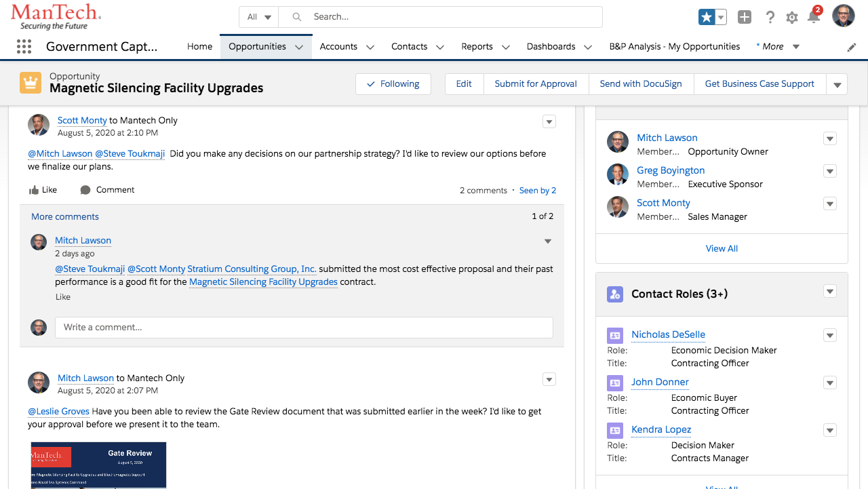The height and width of the screenshot is (489, 868).
Task: Toggle the Following button
Action: (x=393, y=84)
